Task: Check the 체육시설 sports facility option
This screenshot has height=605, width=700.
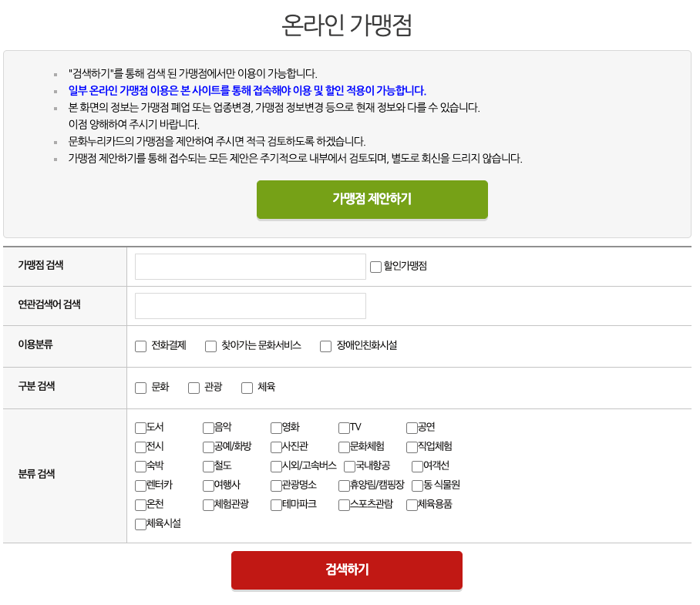Action: click(140, 524)
